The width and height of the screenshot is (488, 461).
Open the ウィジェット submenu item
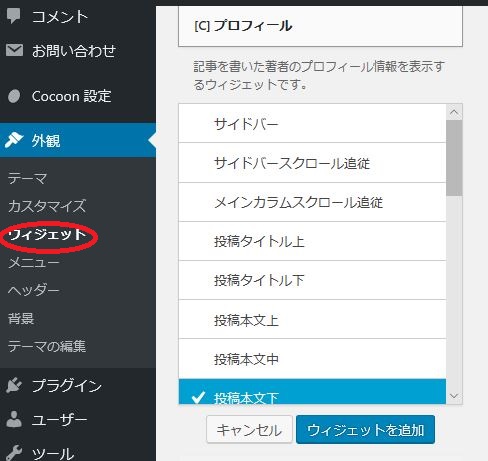click(x=47, y=235)
